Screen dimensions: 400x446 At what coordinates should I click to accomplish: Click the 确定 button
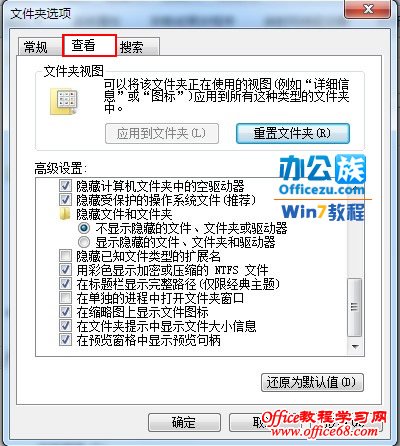point(184,423)
